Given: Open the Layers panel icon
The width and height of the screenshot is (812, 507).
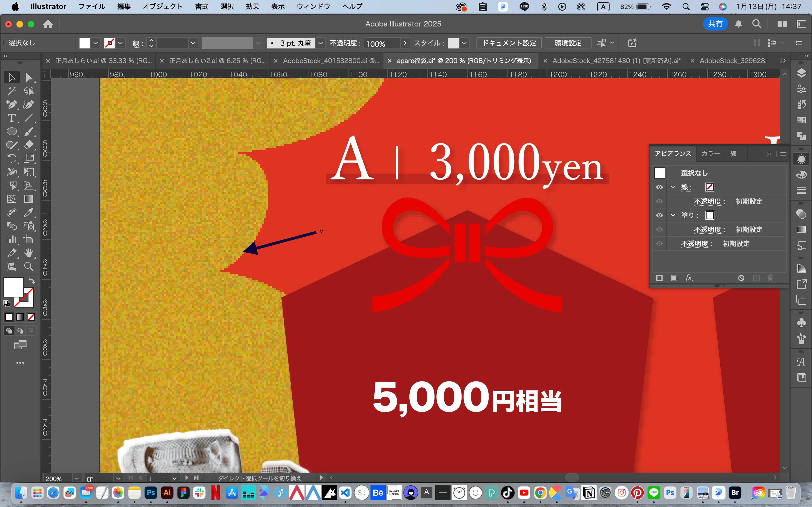Looking at the screenshot, I should tap(801, 73).
